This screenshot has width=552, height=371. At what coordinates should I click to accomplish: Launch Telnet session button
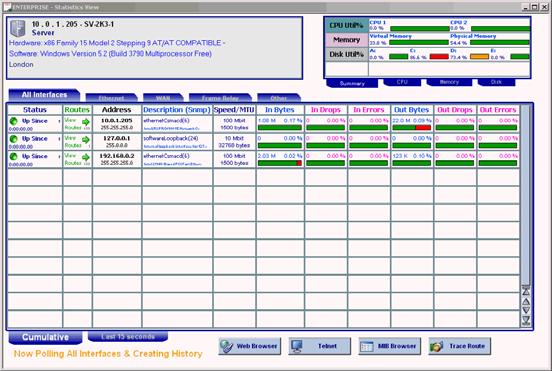pos(319,346)
